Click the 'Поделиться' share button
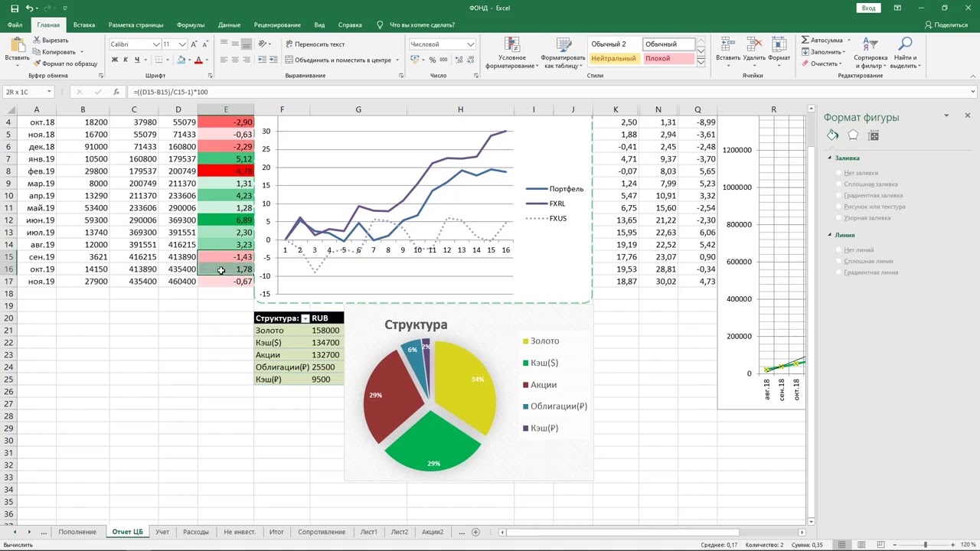The width and height of the screenshot is (980, 551). [946, 25]
